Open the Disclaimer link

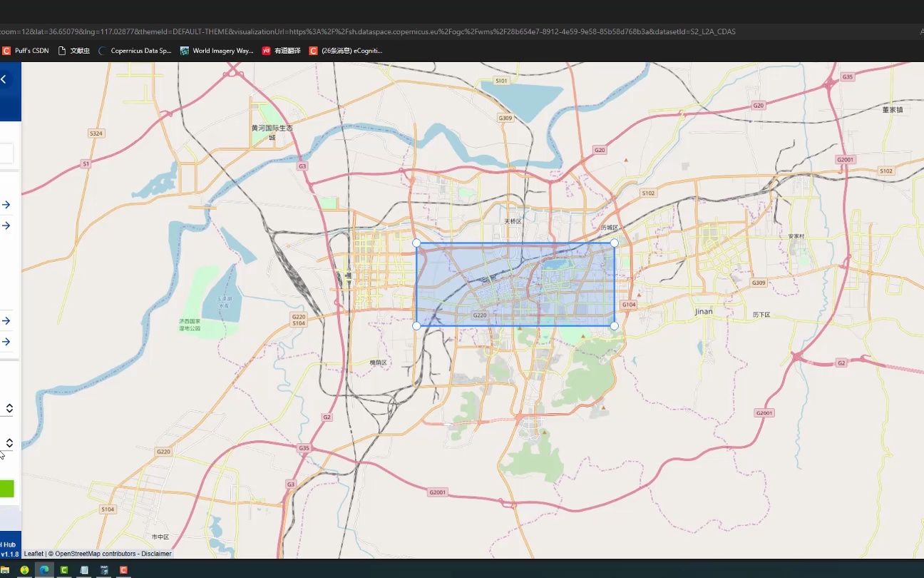156,554
